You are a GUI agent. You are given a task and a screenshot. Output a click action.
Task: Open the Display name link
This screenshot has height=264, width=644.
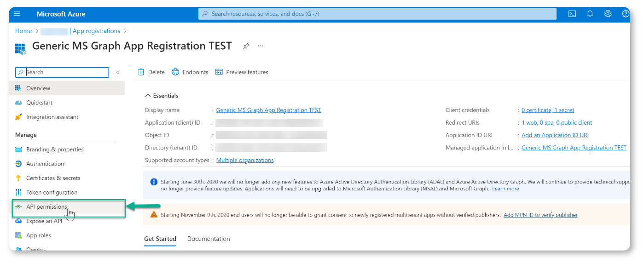pos(268,110)
